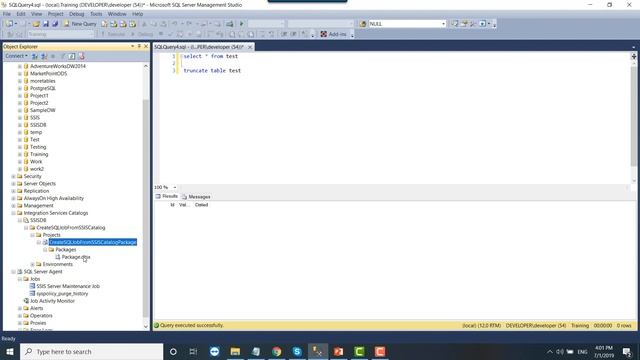Expand the Security folder node
Image resolution: width=640 pixels, height=360 pixels.
pos(13,176)
